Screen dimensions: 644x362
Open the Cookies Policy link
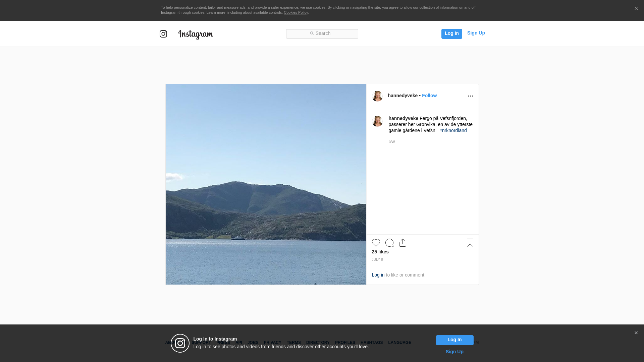pos(296,12)
